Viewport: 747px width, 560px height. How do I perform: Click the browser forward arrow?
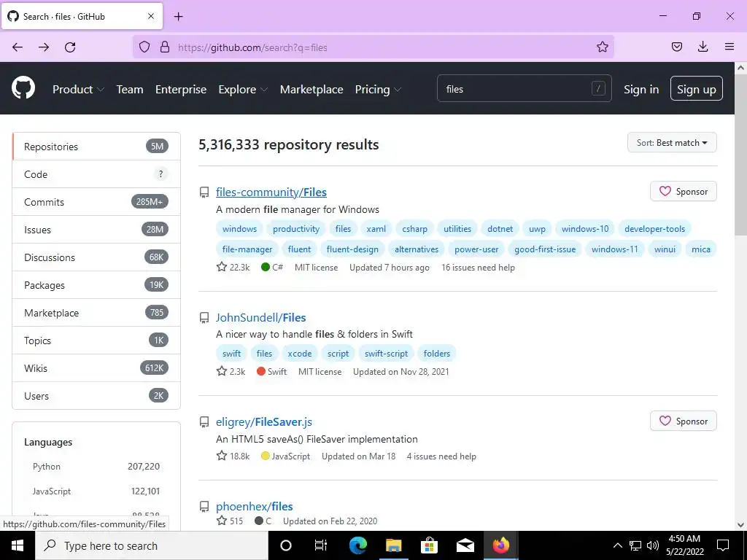pos(44,47)
